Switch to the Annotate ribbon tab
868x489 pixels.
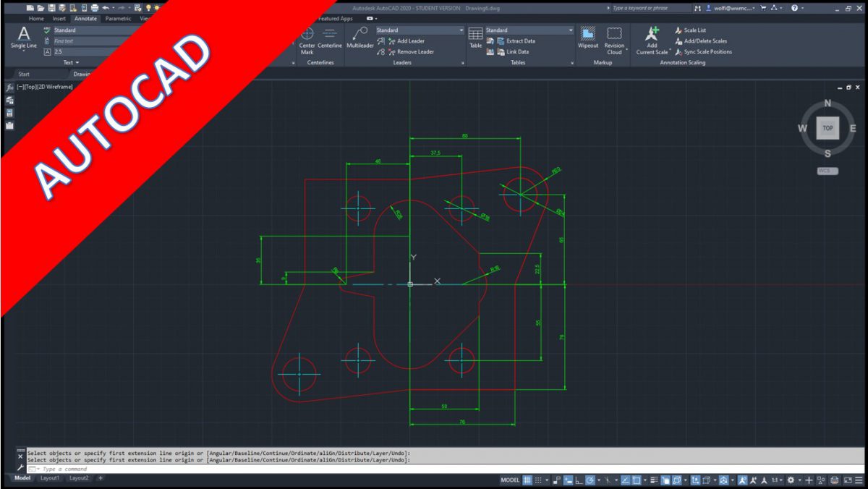[85, 19]
